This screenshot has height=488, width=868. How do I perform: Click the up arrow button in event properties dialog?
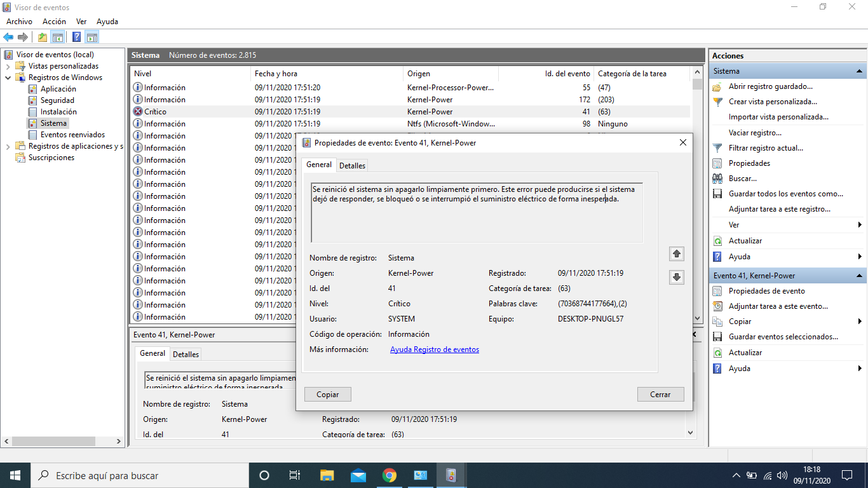pyautogui.click(x=677, y=254)
